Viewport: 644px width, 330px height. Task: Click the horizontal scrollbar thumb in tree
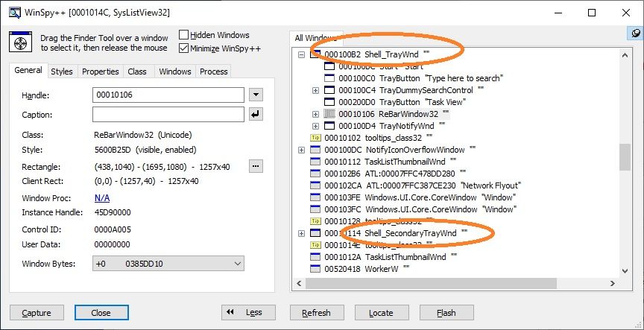point(431,283)
